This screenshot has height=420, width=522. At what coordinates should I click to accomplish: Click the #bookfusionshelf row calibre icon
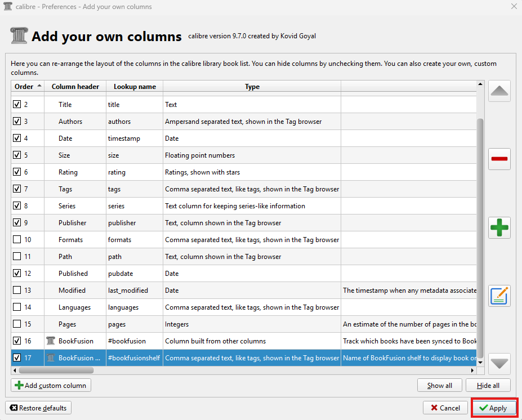pos(51,358)
